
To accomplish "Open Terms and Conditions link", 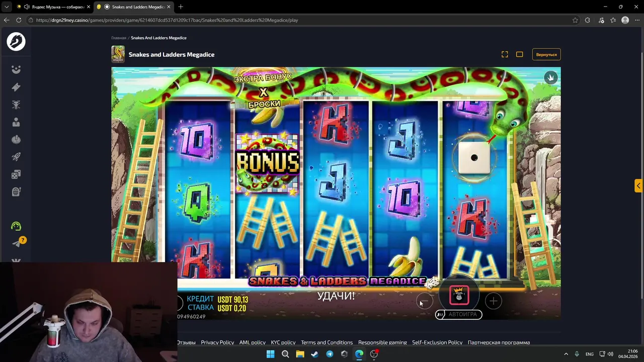I will [327, 342].
